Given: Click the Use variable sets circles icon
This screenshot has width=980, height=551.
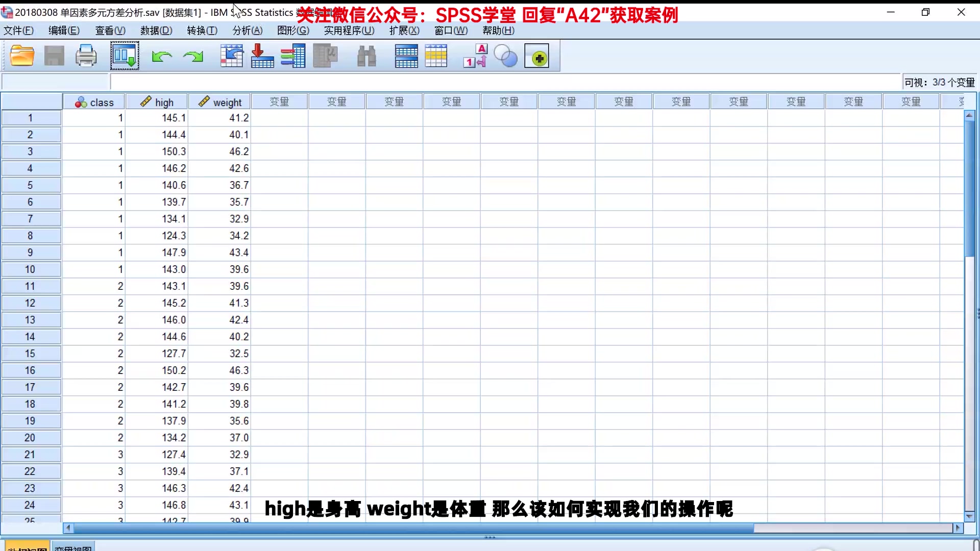Looking at the screenshot, I should [x=506, y=56].
